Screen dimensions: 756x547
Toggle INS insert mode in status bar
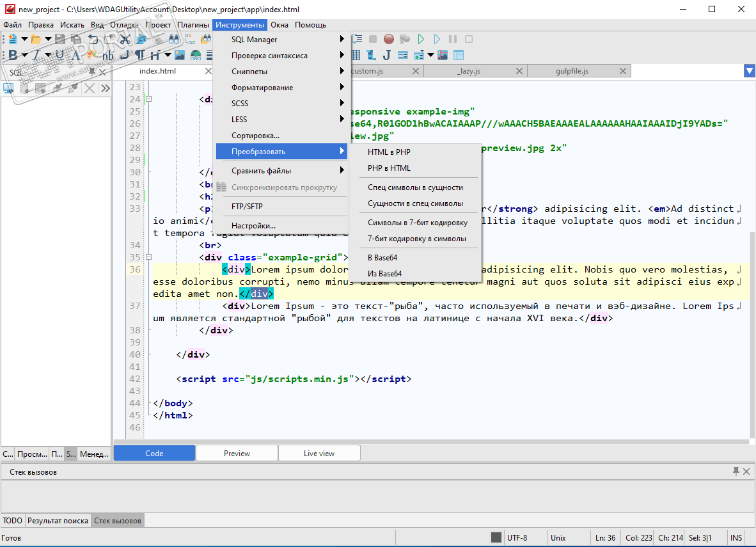[736, 537]
